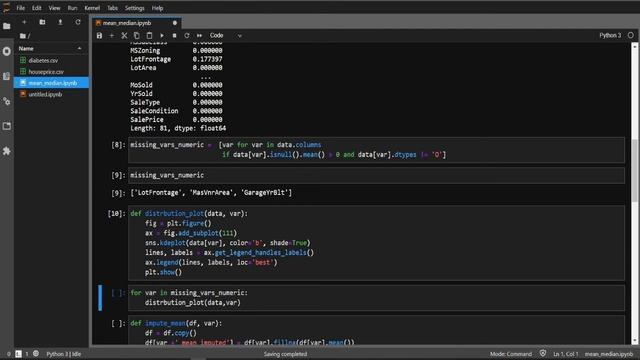Select untitled.ipynb in the file browser
640x360 pixels.
pos(51,94)
